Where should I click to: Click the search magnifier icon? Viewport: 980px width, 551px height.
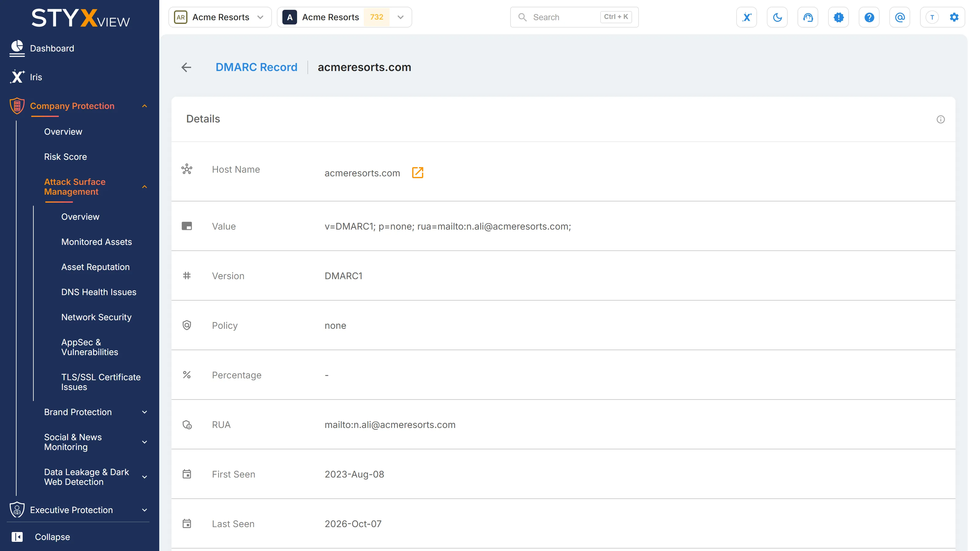522,17
